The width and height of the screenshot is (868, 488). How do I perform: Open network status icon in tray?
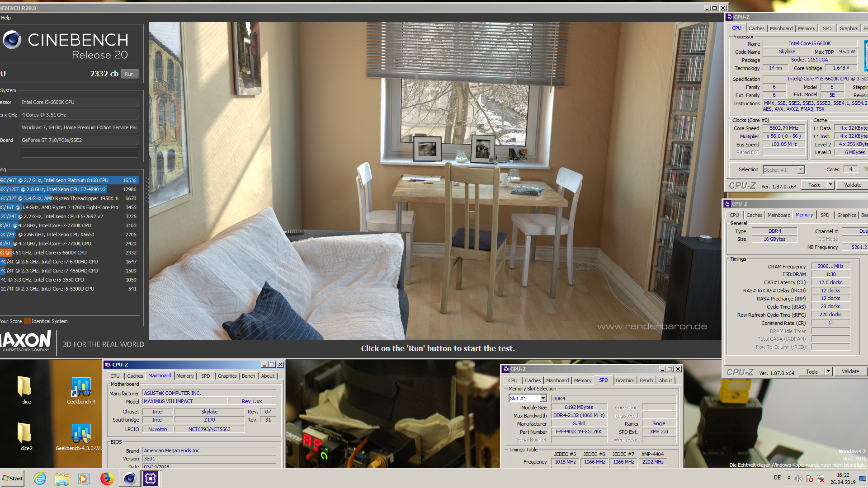click(821, 478)
